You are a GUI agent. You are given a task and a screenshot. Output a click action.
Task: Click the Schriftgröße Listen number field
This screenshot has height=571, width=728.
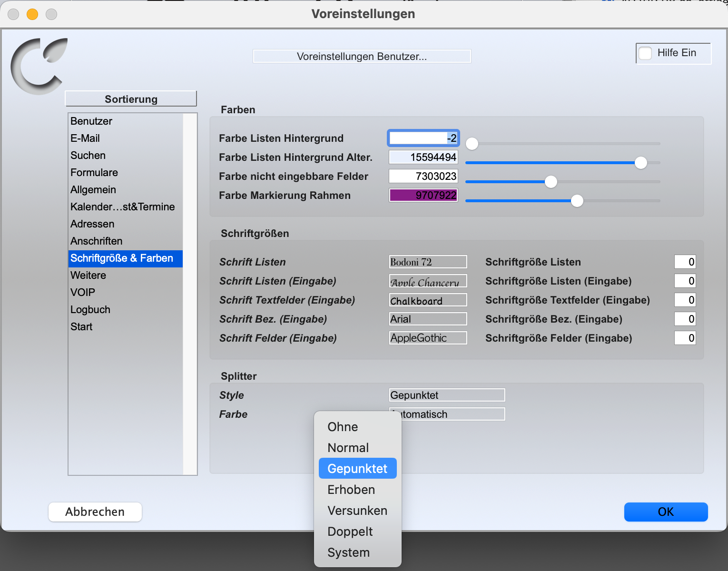pyautogui.click(x=685, y=262)
